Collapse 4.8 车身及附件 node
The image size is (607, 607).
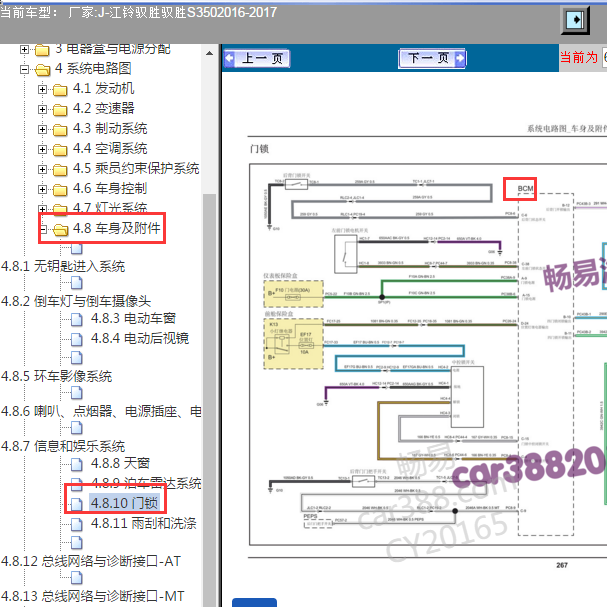pyautogui.click(x=43, y=229)
